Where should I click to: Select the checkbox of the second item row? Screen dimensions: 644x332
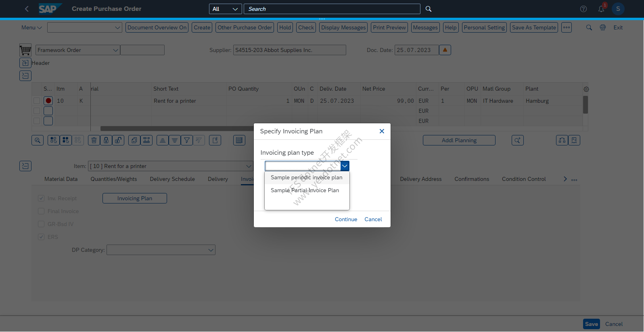37,111
